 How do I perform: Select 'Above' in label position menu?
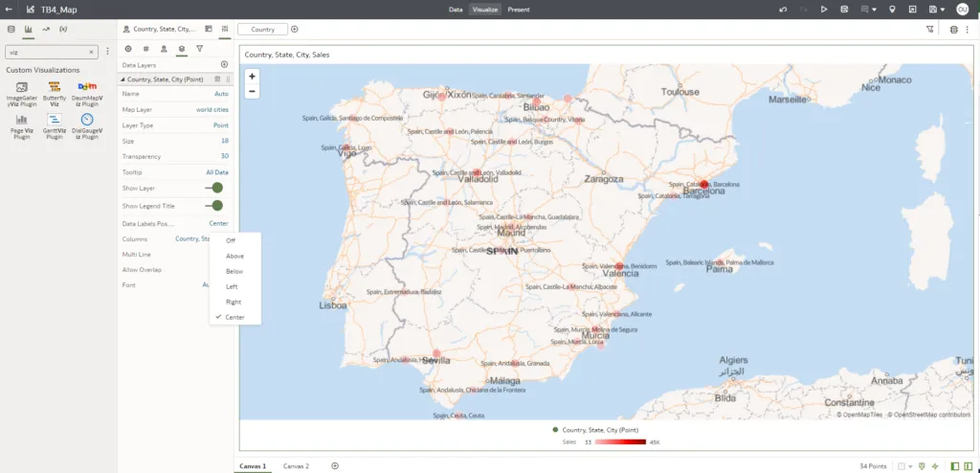click(234, 256)
